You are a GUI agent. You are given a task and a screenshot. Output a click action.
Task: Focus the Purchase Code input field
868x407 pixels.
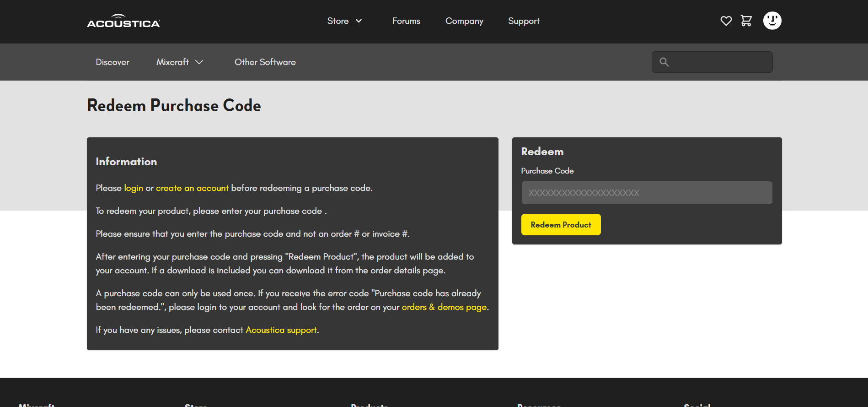coord(647,193)
